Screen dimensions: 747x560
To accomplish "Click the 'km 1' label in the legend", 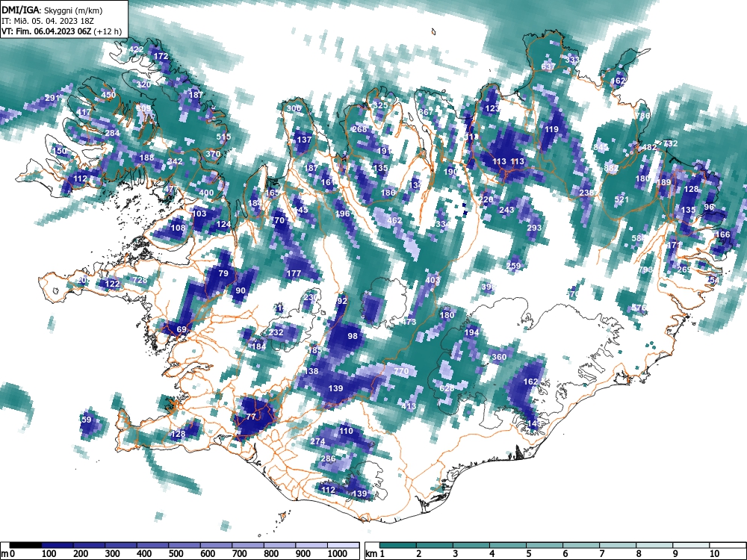I will coord(376,553).
